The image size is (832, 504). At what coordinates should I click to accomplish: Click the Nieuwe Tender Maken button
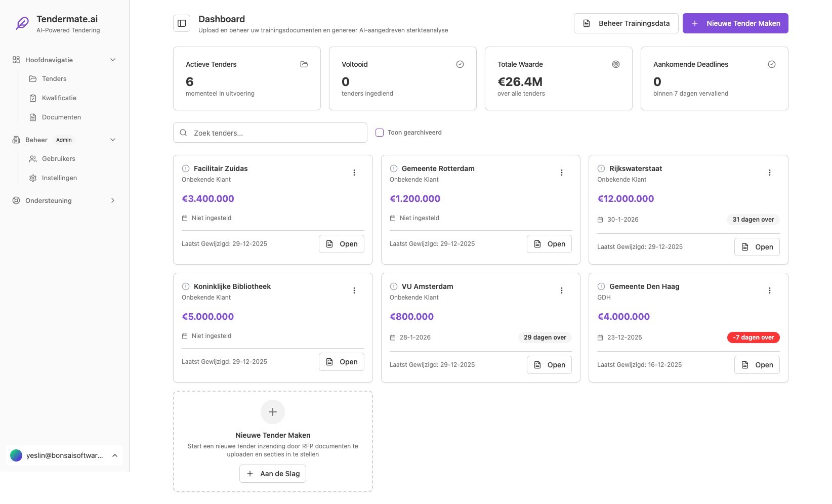tap(735, 23)
